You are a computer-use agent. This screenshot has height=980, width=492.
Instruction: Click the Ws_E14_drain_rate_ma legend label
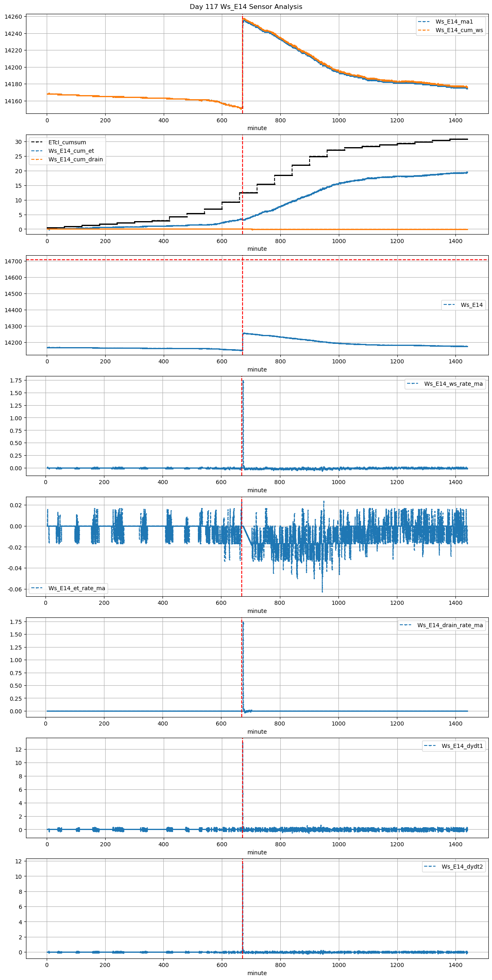pos(450,626)
